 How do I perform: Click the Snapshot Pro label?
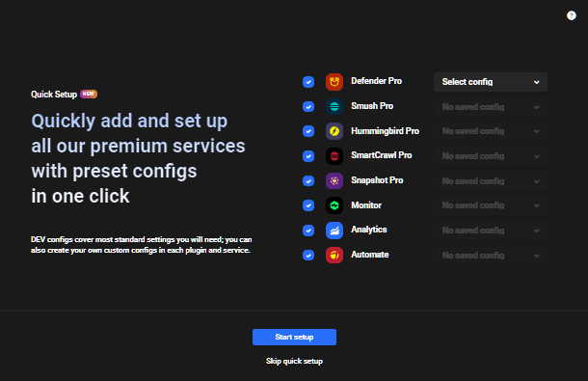pos(377,180)
